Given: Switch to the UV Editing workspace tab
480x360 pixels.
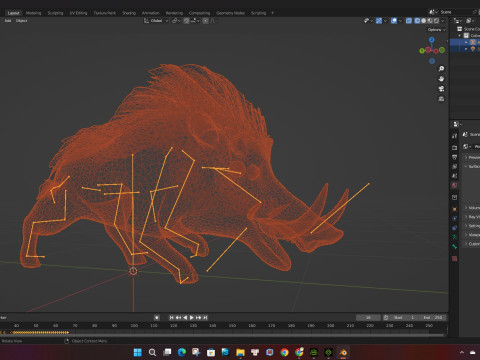Looking at the screenshot, I should click(x=78, y=13).
